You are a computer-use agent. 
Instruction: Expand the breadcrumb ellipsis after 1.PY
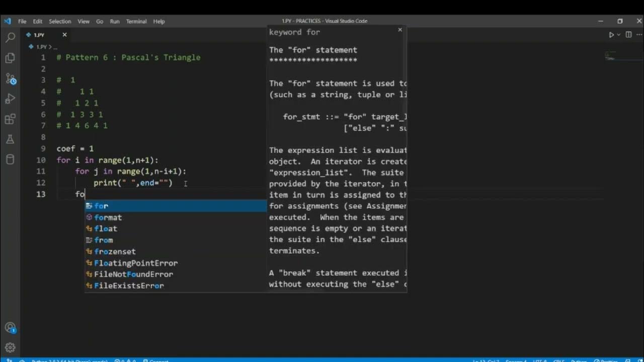point(55,47)
